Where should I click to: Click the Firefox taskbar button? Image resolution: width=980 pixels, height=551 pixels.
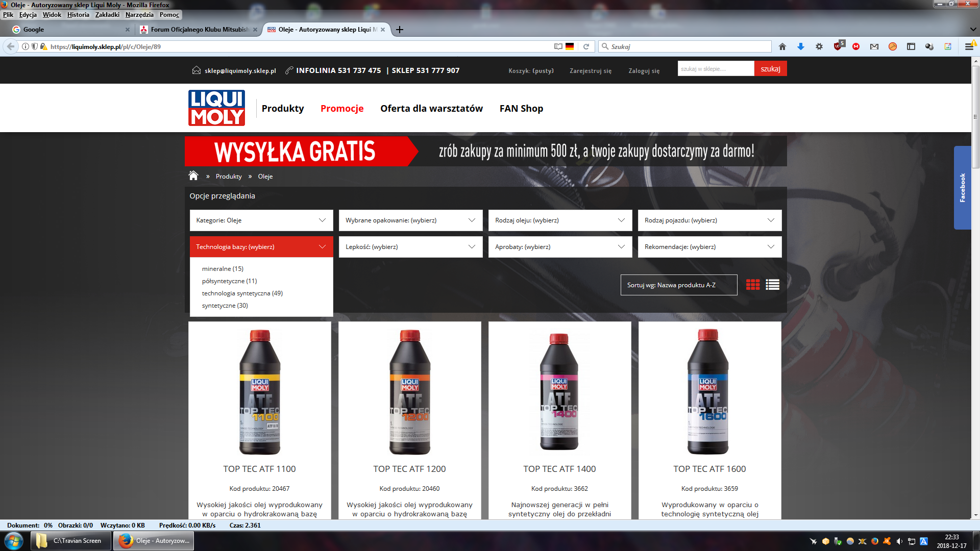coord(154,541)
